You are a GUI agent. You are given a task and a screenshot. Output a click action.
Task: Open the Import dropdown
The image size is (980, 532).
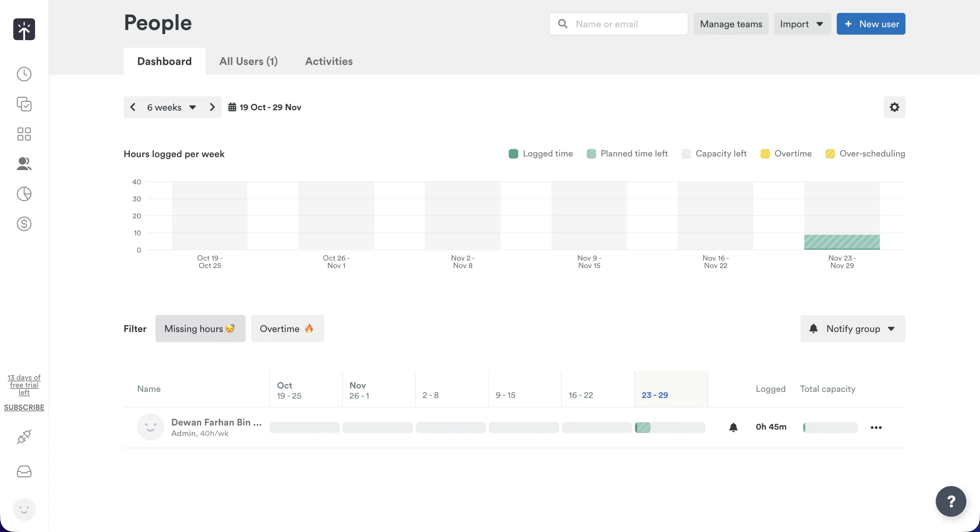[802, 23]
